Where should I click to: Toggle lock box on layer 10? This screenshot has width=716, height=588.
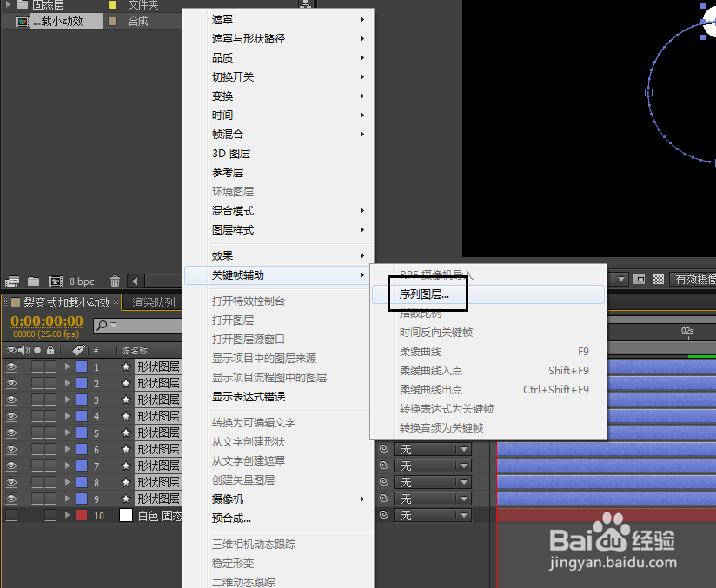[50, 515]
